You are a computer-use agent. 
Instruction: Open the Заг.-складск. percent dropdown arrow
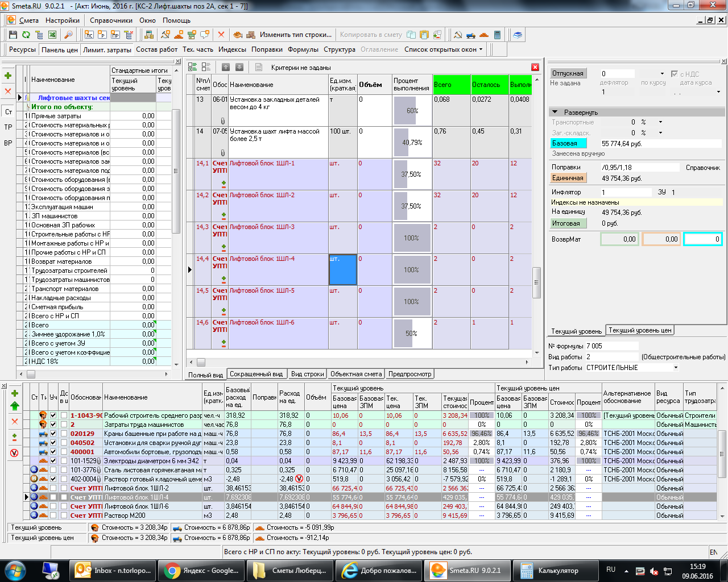pyautogui.click(x=660, y=132)
